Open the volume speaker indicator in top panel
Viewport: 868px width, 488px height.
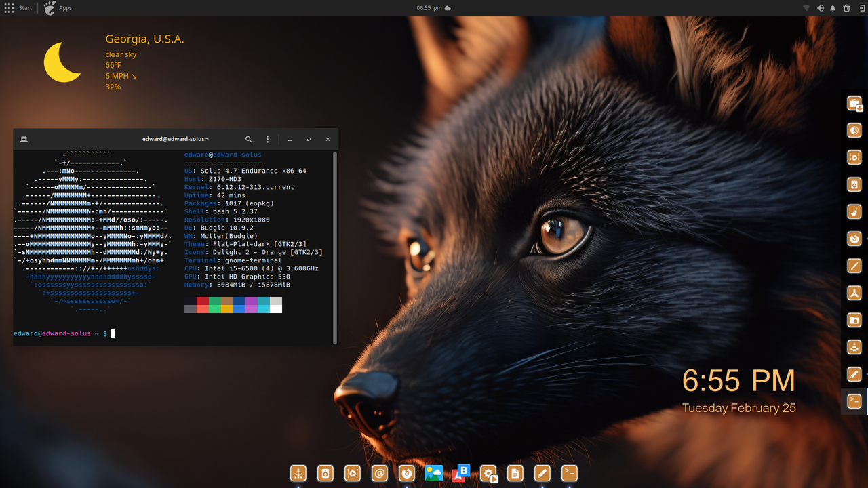click(x=820, y=8)
